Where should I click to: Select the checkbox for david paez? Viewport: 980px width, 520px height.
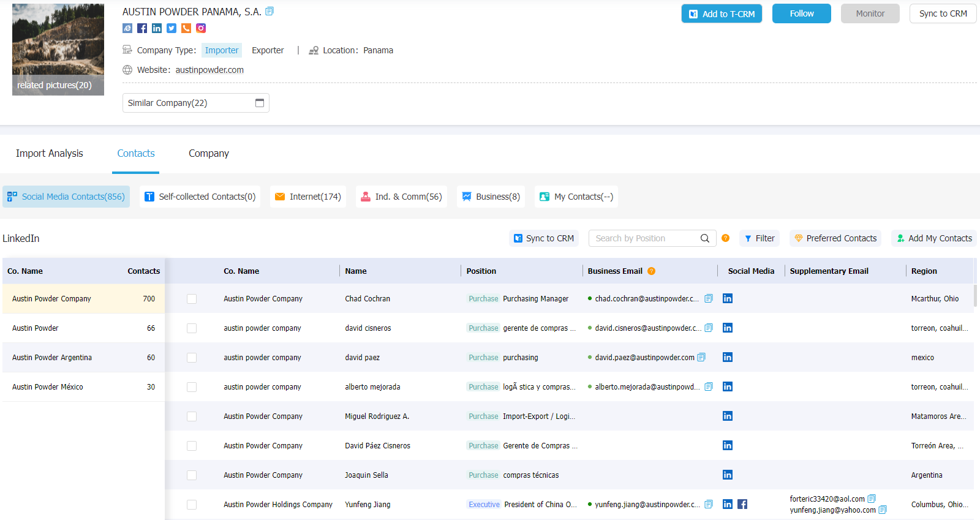point(192,358)
